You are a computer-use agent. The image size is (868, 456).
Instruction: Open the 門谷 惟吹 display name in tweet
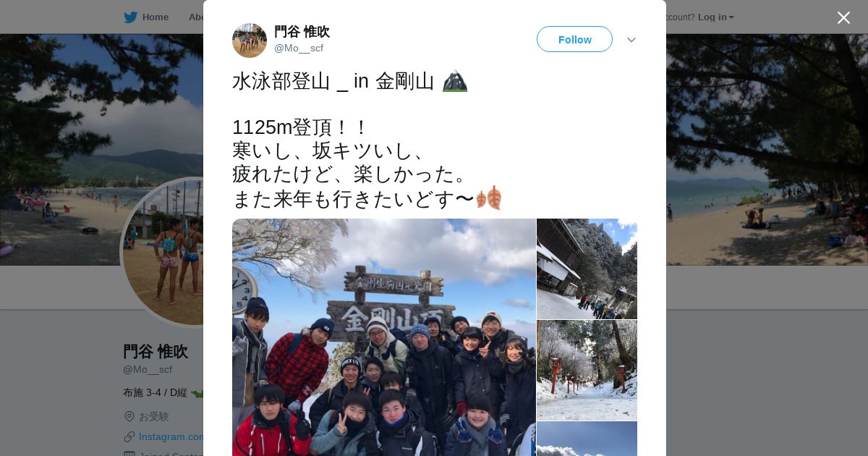tap(302, 31)
